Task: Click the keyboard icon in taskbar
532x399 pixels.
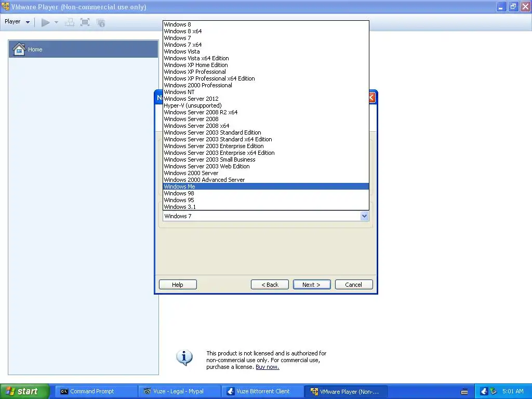Action: [x=465, y=392]
